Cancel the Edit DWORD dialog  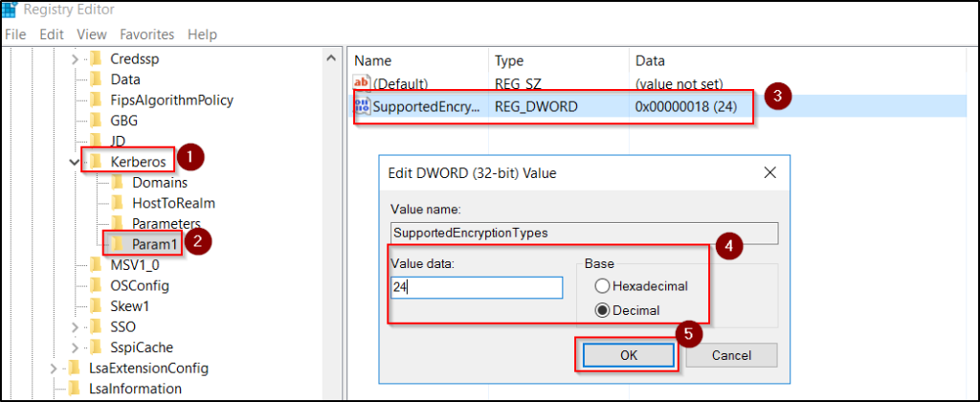(x=731, y=355)
